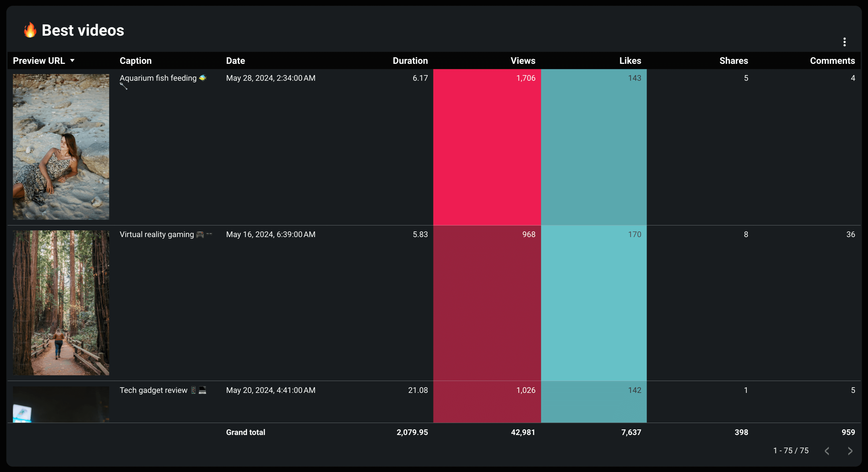The width and height of the screenshot is (868, 472).
Task: Sort by the Shares column header
Action: coord(733,61)
